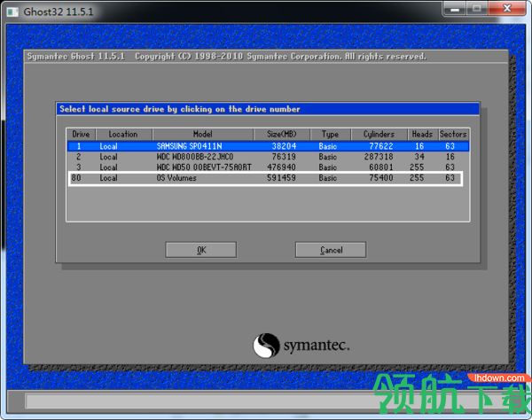Select drive 3 WDC WD50 00BEVT-75A0RT
The width and height of the screenshot is (532, 420).
(x=268, y=167)
